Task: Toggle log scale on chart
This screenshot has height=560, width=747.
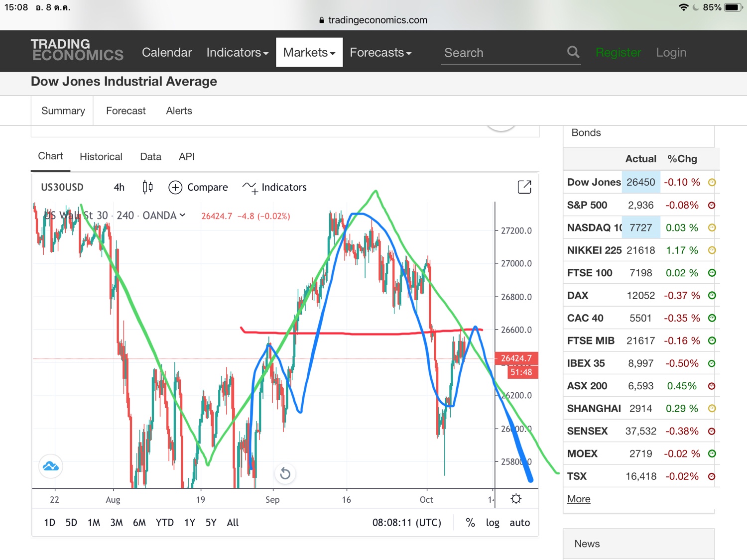Action: coord(493,523)
